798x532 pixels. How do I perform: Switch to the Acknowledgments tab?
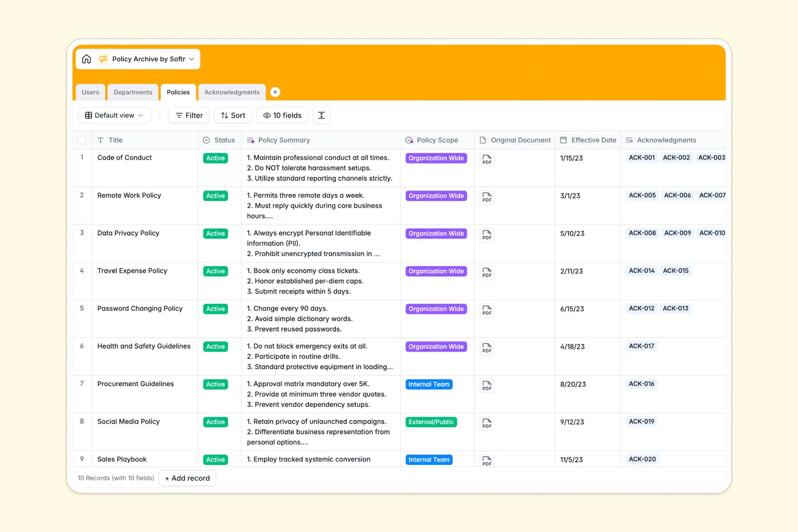point(232,92)
